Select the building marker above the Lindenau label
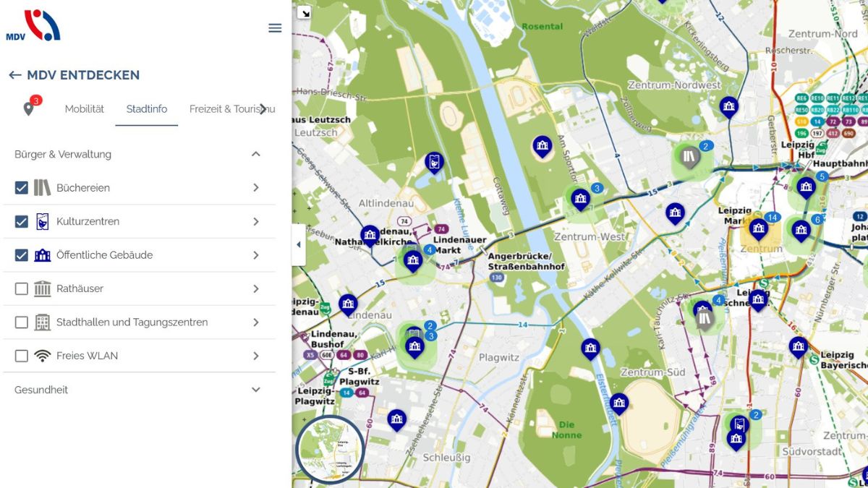 point(348,304)
